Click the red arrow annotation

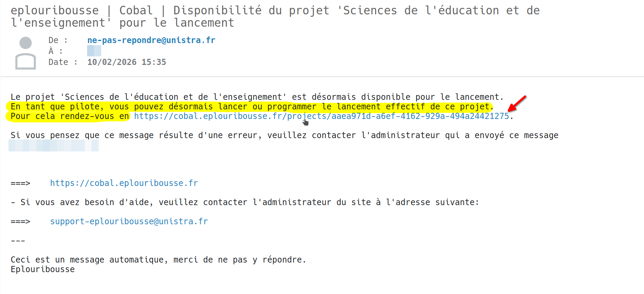click(x=517, y=104)
